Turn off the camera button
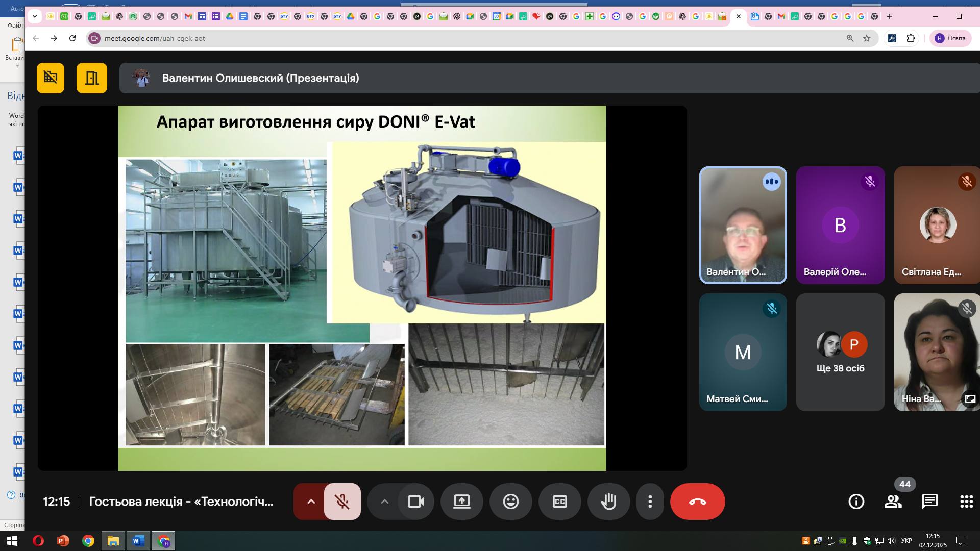The image size is (980, 551). (x=416, y=502)
